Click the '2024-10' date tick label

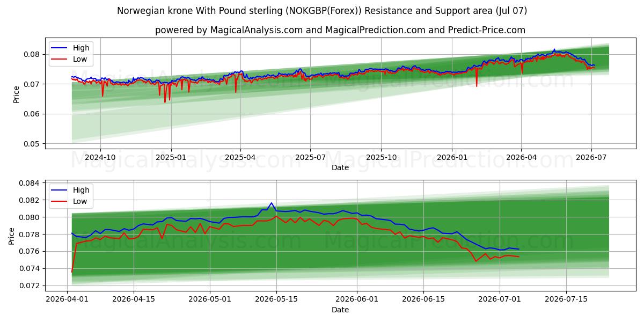click(100, 157)
